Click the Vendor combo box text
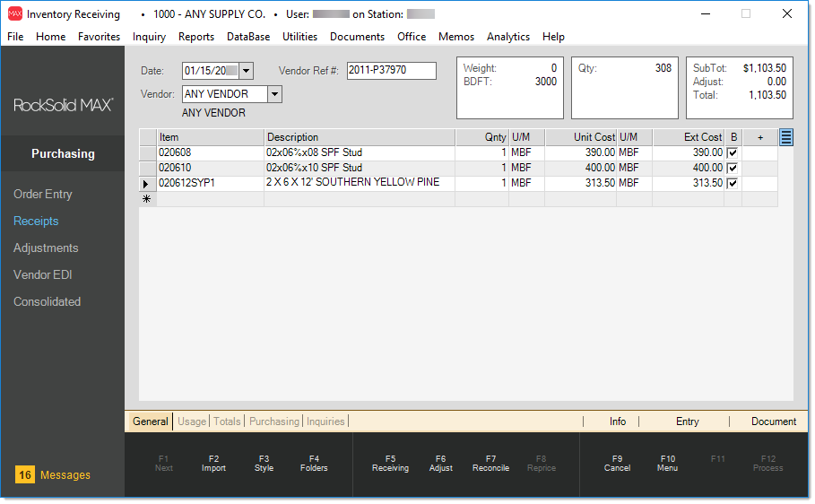This screenshot has width=815, height=504. (224, 95)
